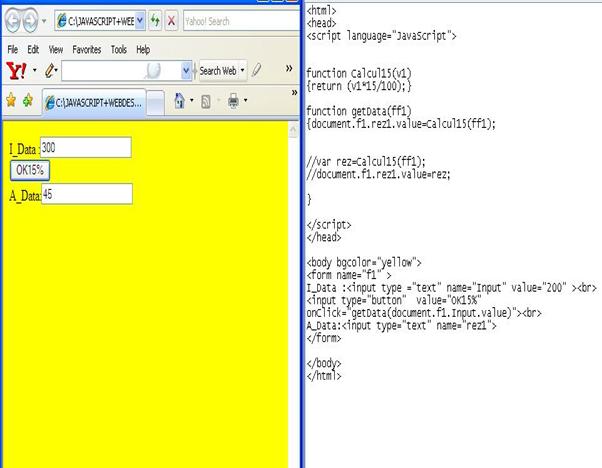This screenshot has height=468, width=602.
Task: Click the Yahoo! Search box
Action: pyautogui.click(x=241, y=21)
